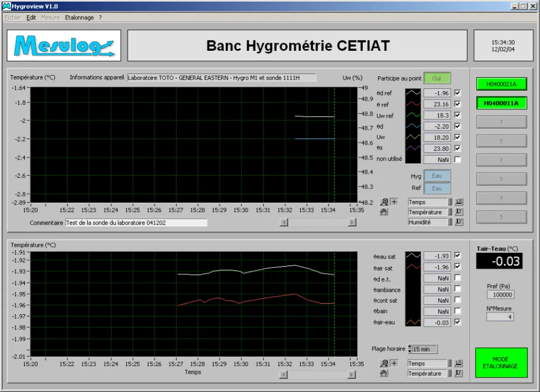The image size is (540, 392).
Task: Autoscale Y axis of the Plage horaire graph
Action: 458,373
